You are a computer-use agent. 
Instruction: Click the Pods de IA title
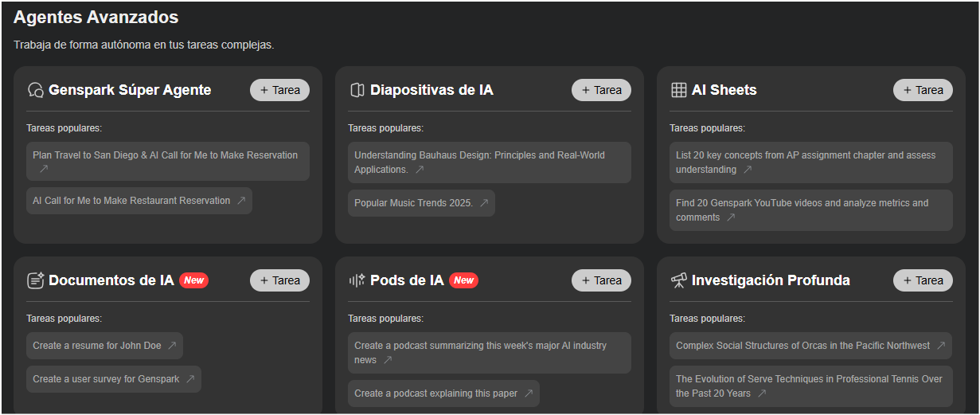407,280
